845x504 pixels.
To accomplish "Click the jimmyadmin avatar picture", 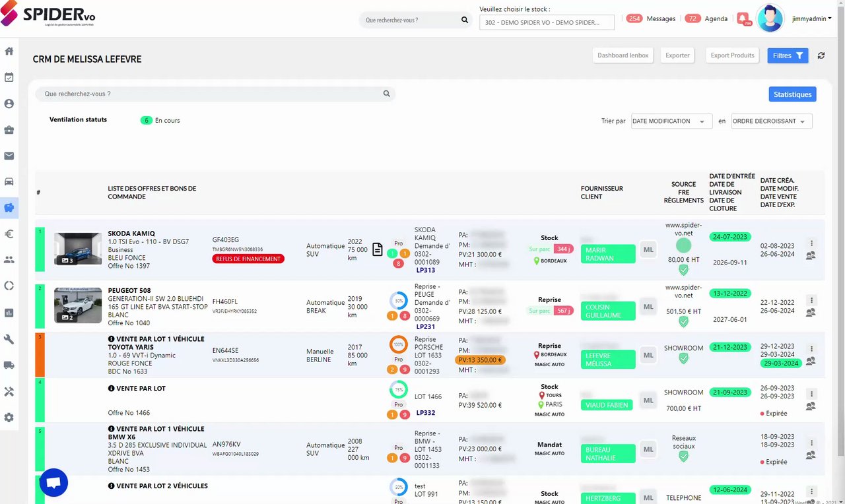I will (770, 18).
